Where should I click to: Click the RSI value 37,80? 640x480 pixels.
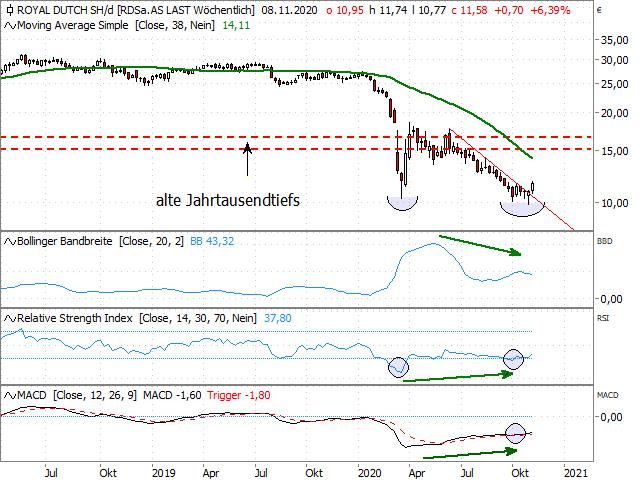(x=278, y=318)
